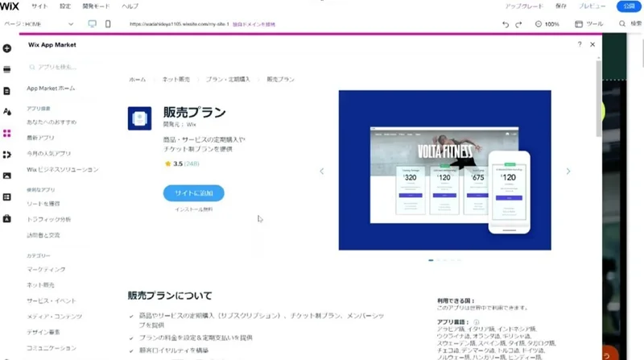This screenshot has width=644, height=360.
Task: Click the app search input field
Action: (x=62, y=67)
